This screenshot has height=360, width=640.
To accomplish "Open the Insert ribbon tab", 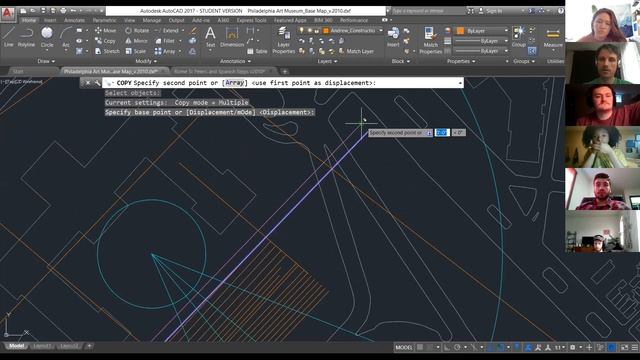I will [50, 20].
